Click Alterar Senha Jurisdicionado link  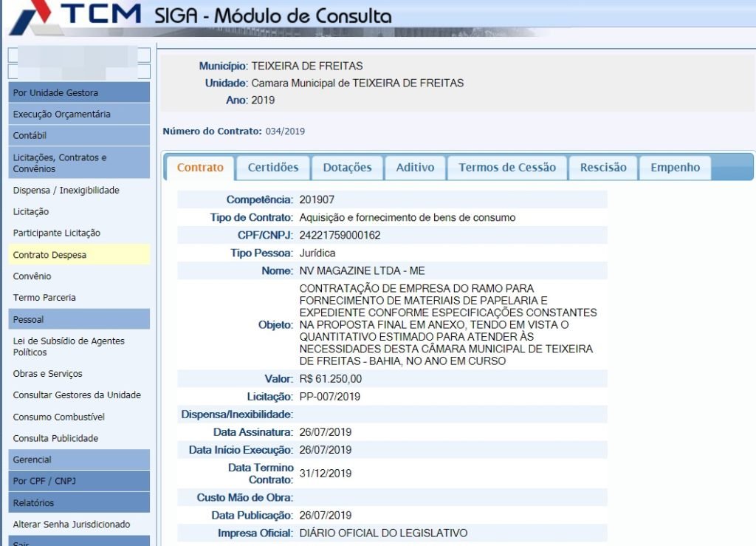point(71,524)
